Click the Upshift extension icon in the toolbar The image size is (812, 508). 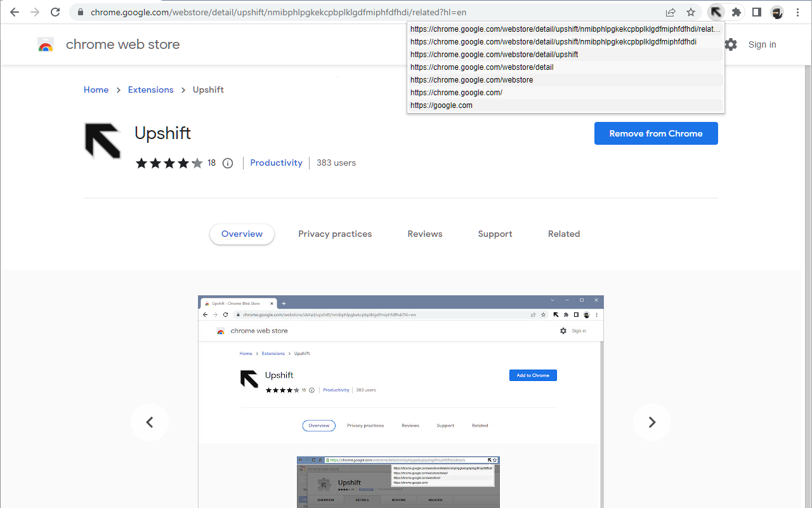click(x=716, y=11)
